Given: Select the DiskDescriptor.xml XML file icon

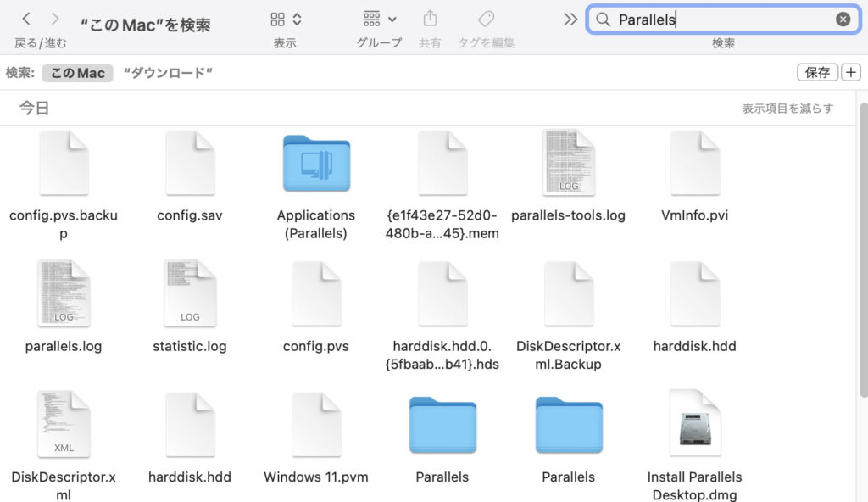Looking at the screenshot, I should [64, 425].
